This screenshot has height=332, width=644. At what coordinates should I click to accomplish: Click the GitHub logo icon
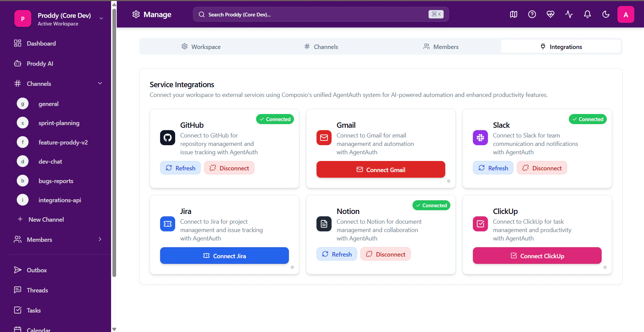[x=167, y=137]
